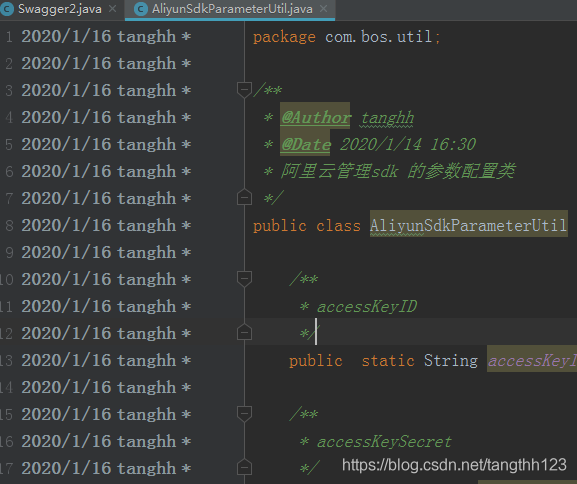Click the @Date Javadoc tag
This screenshot has height=484, width=577.
point(305,144)
